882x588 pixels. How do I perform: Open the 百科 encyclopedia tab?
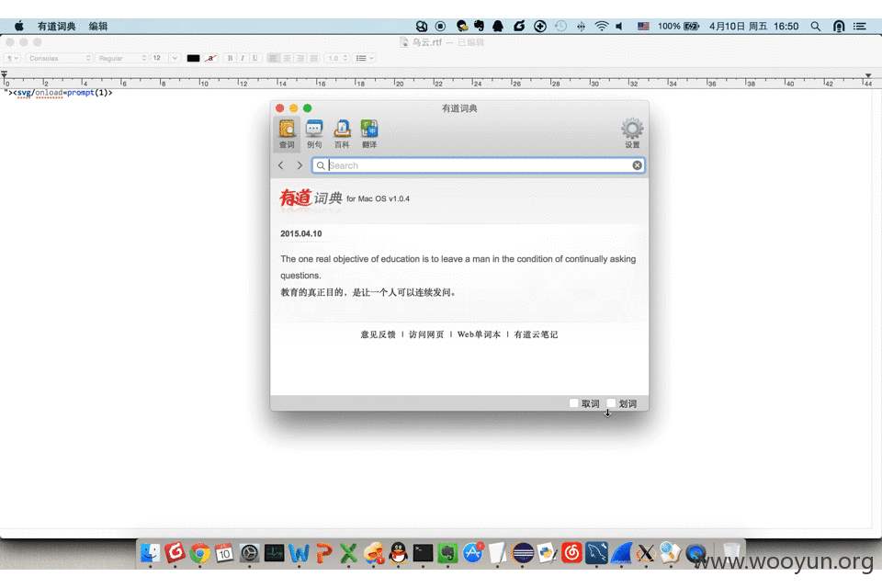342,134
